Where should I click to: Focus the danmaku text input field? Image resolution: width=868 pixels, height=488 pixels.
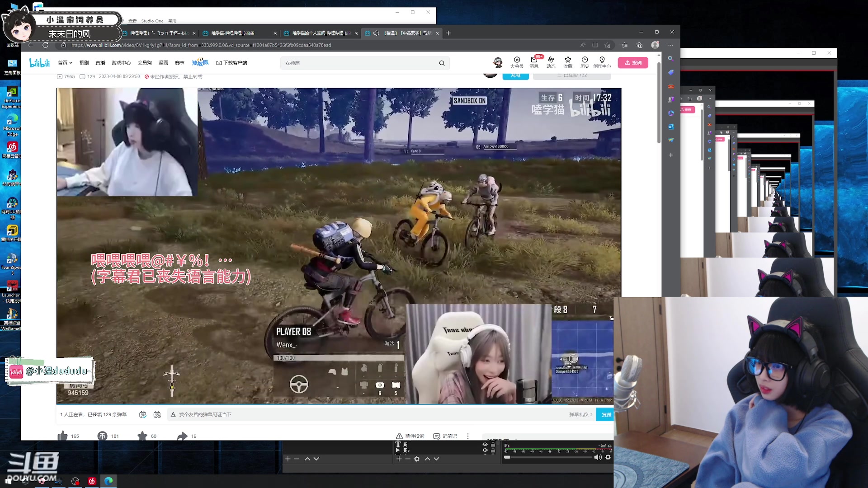pos(371,414)
